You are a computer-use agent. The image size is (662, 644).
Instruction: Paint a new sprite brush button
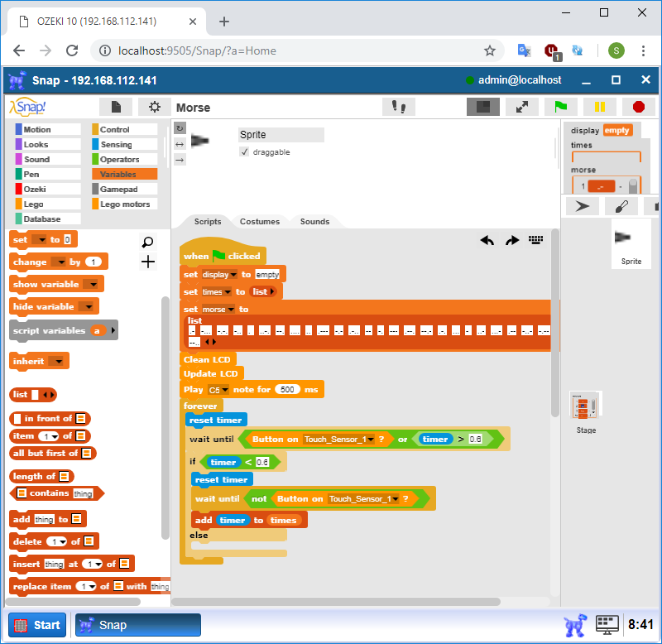point(621,206)
